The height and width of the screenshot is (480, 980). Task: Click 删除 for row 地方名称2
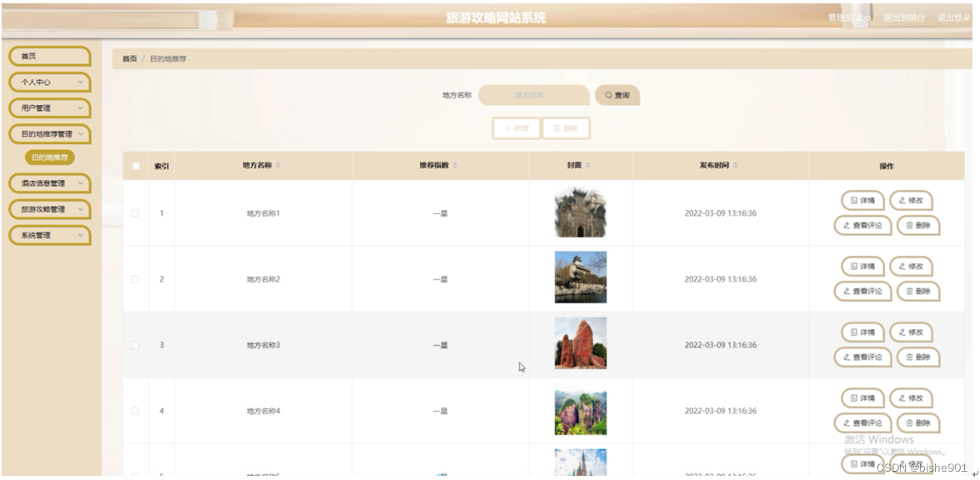[918, 291]
